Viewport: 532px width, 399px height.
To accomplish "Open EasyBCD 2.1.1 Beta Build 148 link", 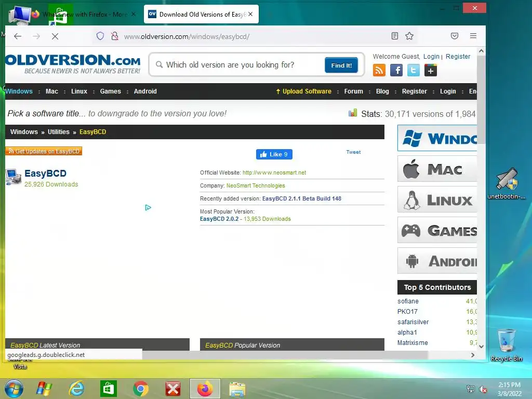I will [302, 198].
